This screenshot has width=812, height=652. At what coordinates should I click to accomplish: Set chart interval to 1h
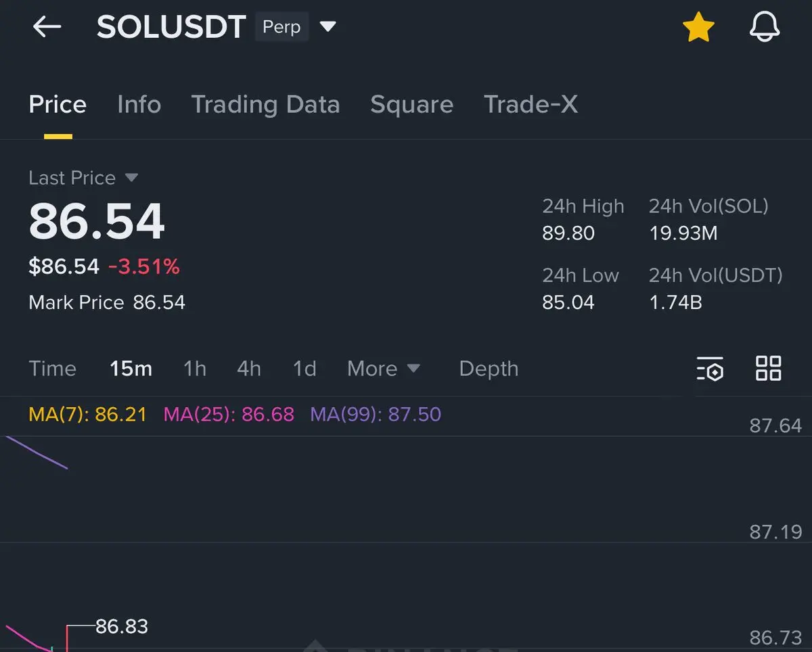[195, 369]
